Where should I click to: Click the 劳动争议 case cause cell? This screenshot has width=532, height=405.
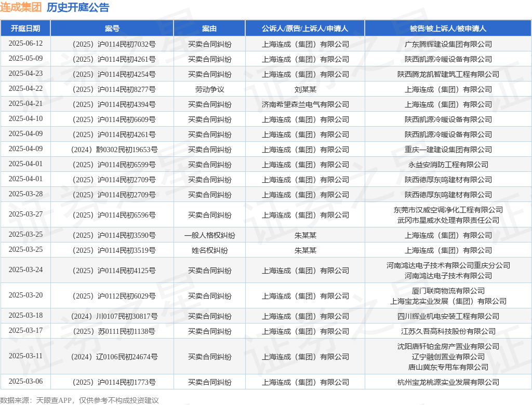pyautogui.click(x=210, y=89)
